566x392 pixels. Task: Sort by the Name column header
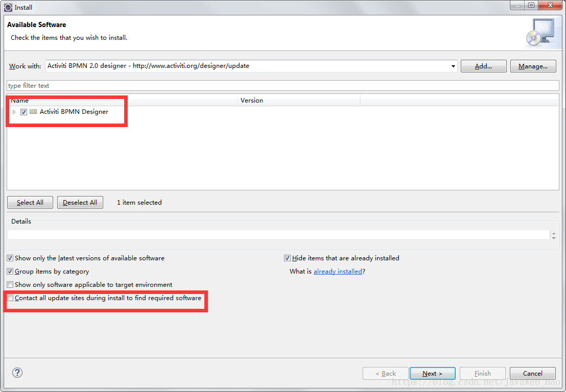tap(122, 100)
